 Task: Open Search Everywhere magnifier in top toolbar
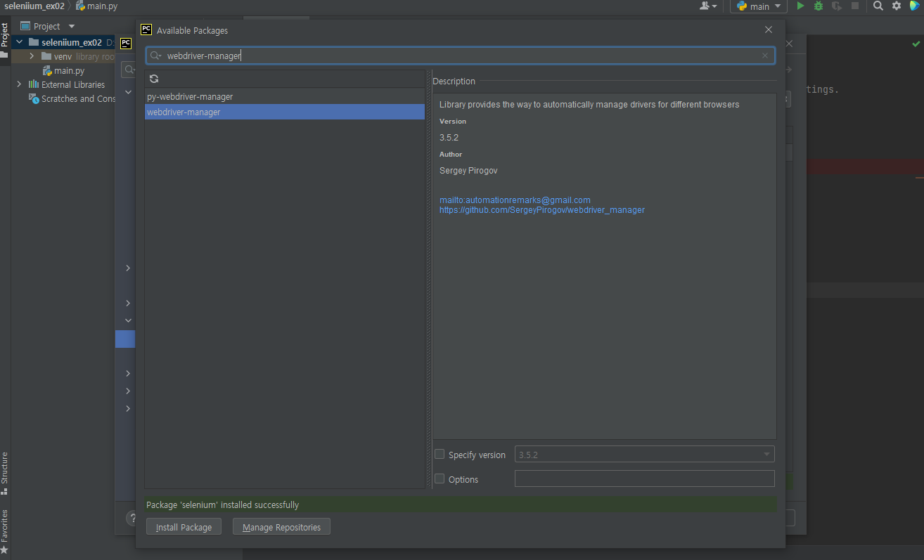click(x=878, y=6)
